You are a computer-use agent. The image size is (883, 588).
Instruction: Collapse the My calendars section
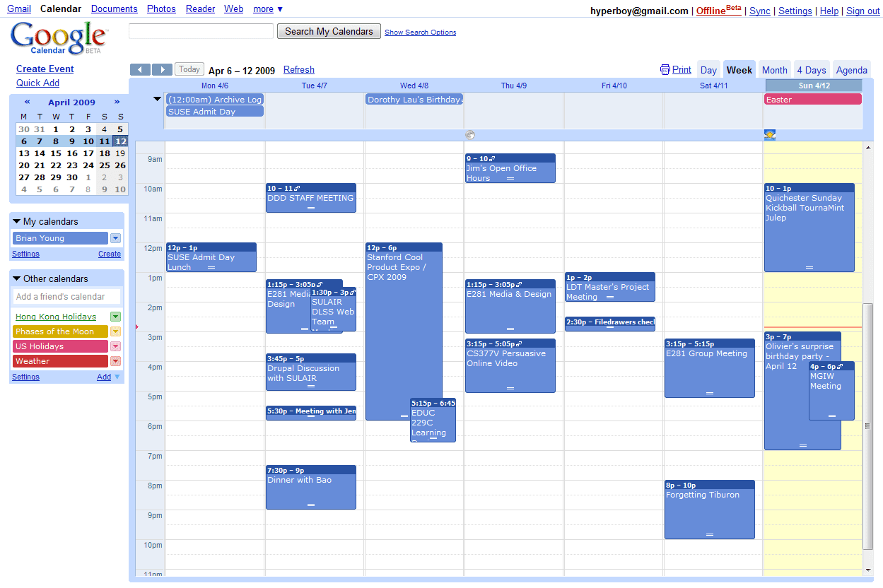(17, 222)
